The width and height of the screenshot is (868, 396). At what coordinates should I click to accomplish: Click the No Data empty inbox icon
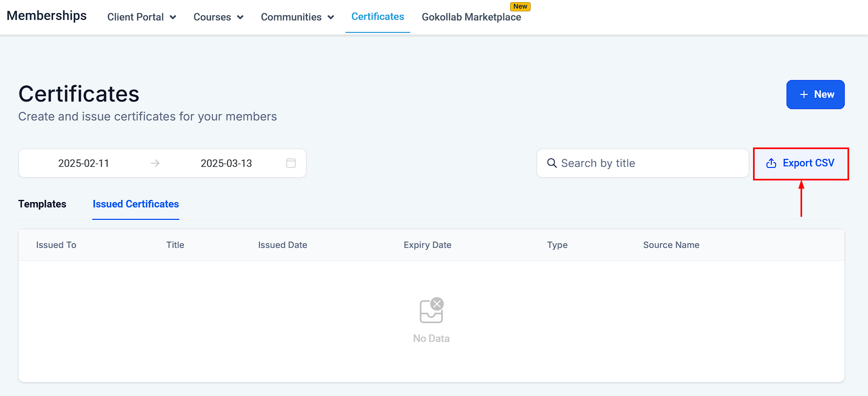431,310
